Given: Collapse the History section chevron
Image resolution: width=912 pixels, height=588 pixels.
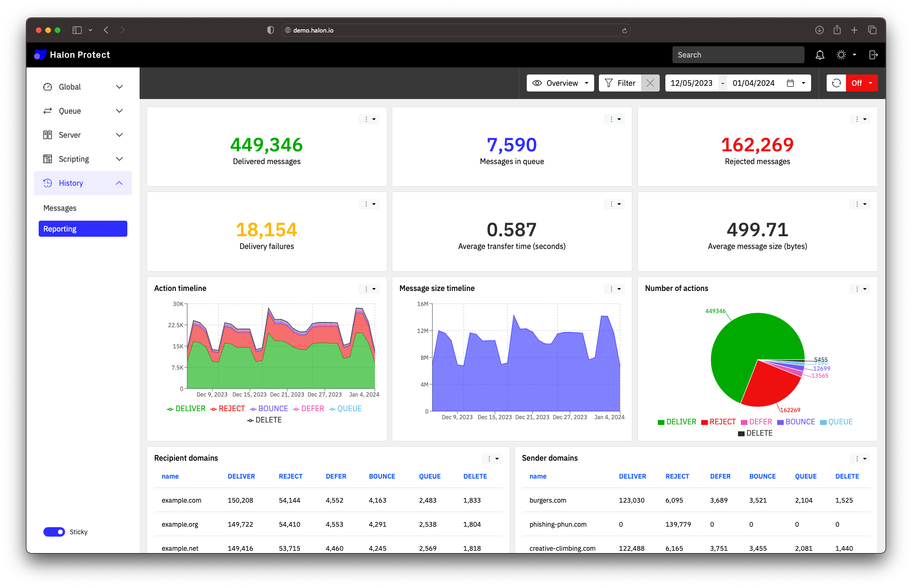Looking at the screenshot, I should tap(119, 183).
